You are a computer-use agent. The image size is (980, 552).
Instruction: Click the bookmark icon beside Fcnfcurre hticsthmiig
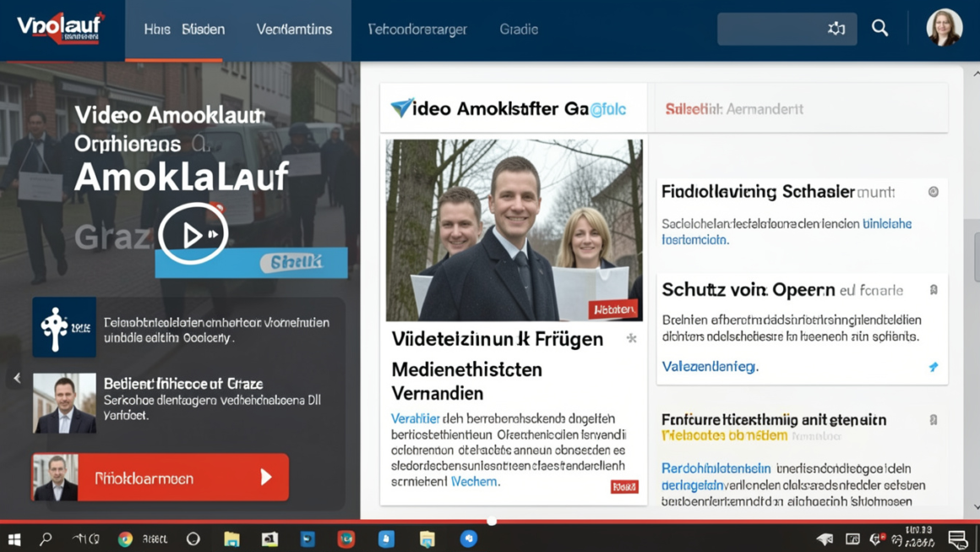(934, 420)
